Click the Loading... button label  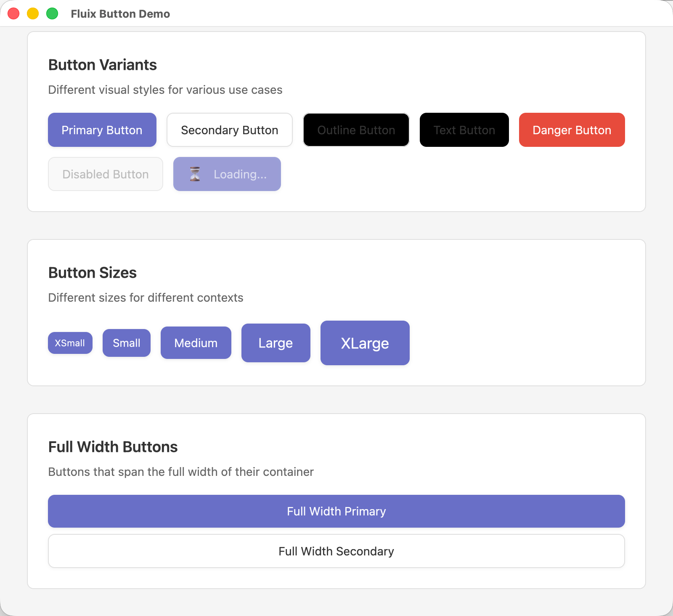coord(240,174)
